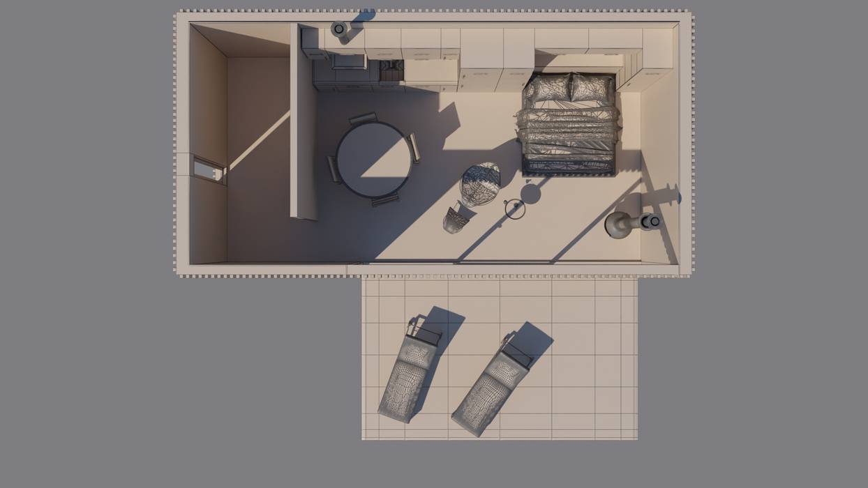Select the small wicker basket near armchair
This screenshot has width=868, height=488.
point(456,220)
